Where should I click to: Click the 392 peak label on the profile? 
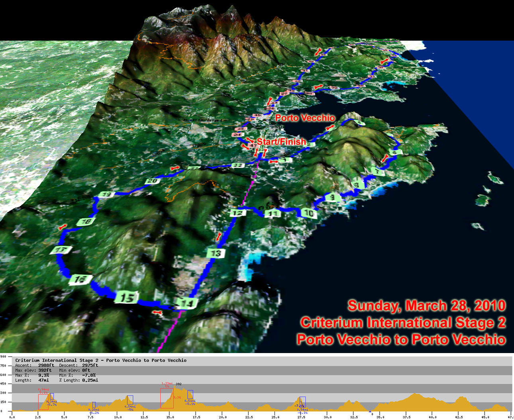click(179, 385)
